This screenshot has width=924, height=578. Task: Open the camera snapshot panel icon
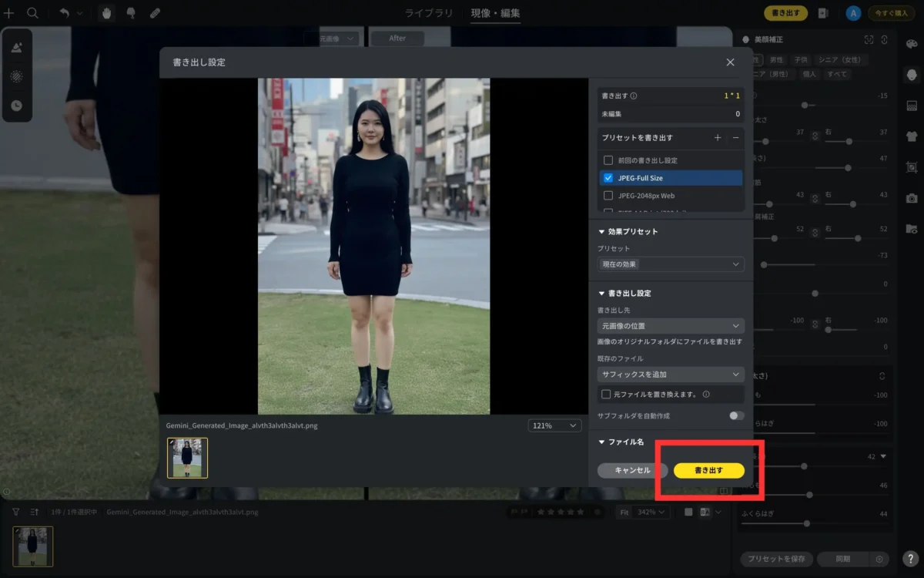(912, 198)
